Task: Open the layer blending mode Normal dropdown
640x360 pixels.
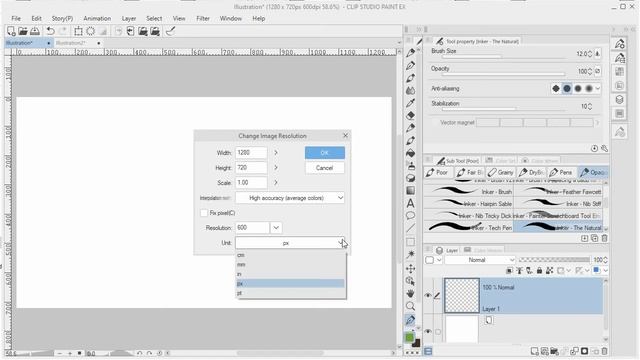Action: (x=480, y=260)
